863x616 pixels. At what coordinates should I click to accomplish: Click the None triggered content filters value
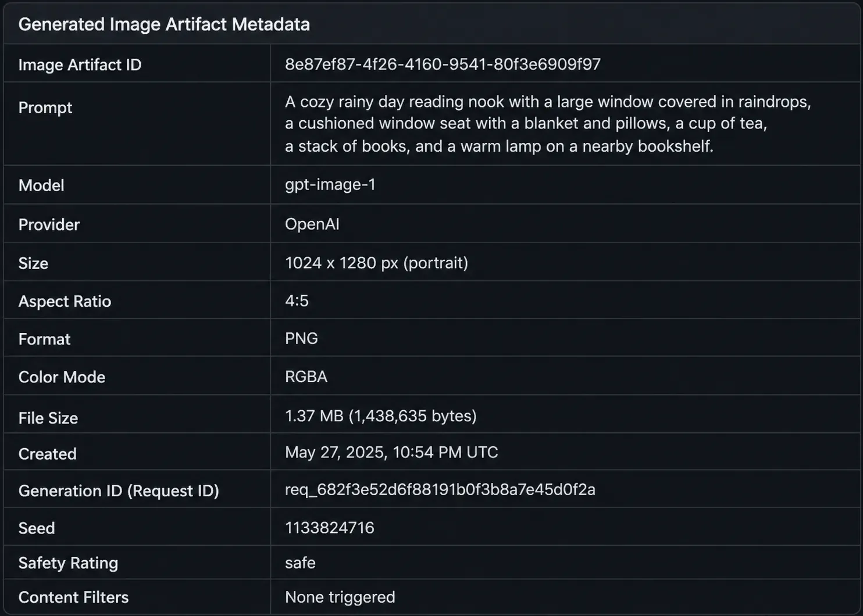click(x=340, y=597)
